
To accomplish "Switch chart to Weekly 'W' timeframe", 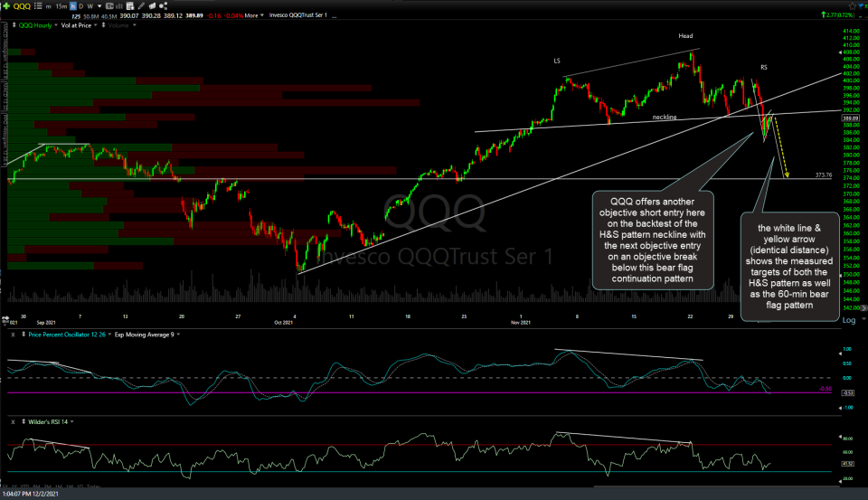I will tap(90, 6).
